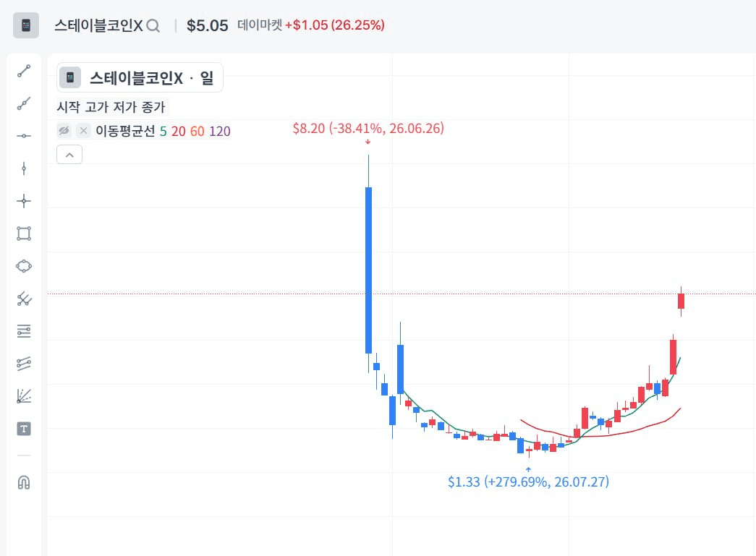Select the 20-day moving average value
Screen dimensions: 756x556
pos(179,131)
